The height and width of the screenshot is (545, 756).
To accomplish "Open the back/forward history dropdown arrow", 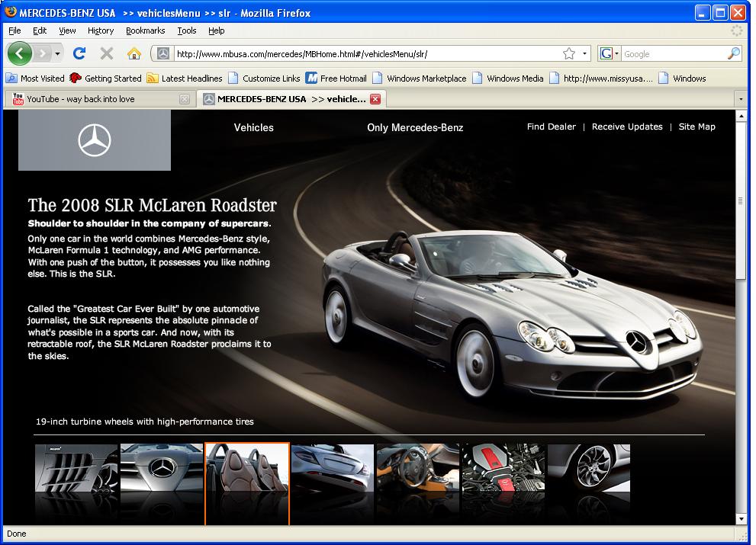I will (57, 53).
